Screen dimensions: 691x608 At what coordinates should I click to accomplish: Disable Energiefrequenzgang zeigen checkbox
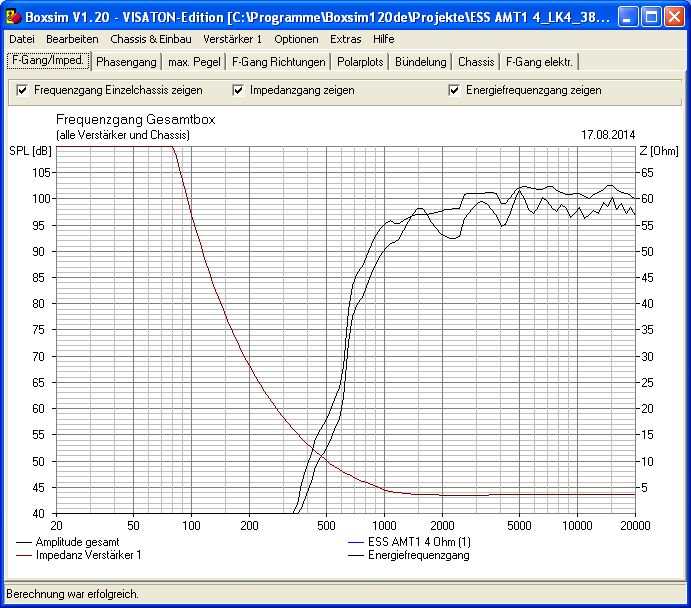pyautogui.click(x=454, y=90)
